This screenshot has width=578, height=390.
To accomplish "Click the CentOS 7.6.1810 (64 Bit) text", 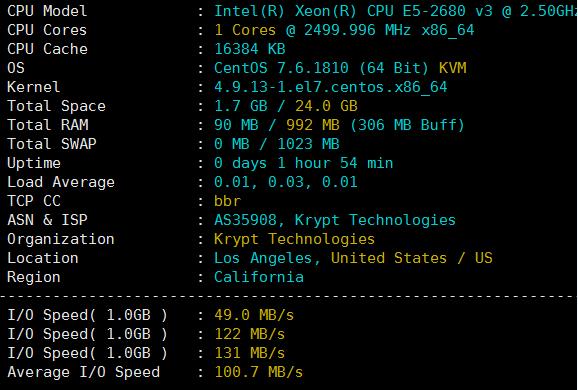I will (321, 68).
